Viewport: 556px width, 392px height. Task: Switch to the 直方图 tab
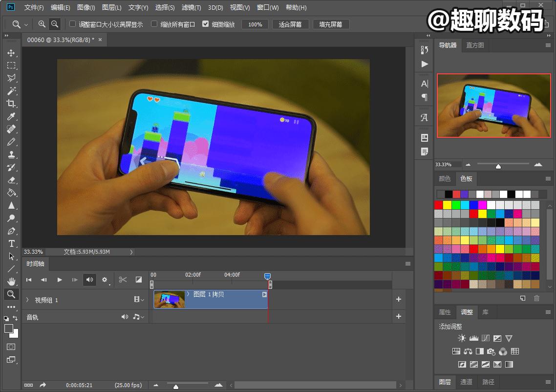click(x=475, y=45)
